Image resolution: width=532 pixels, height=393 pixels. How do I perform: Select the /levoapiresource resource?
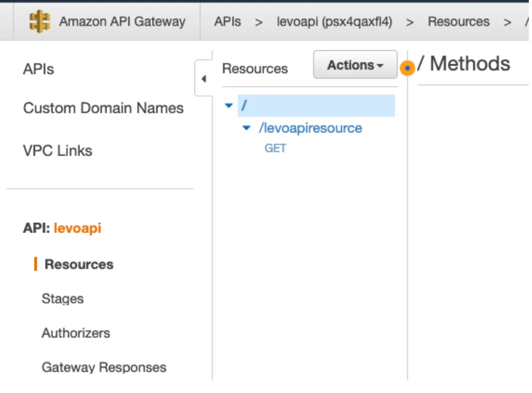tap(311, 128)
